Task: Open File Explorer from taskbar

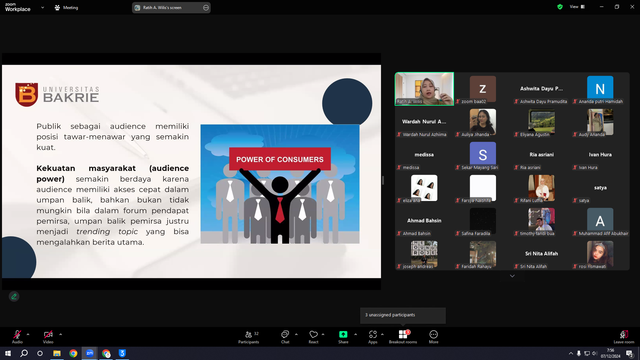Action: pos(57,353)
